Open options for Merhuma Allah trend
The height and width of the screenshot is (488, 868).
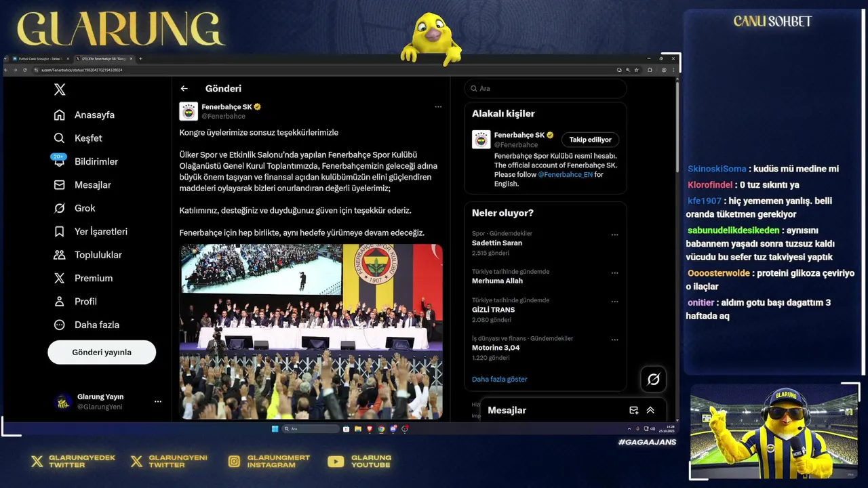(614, 273)
